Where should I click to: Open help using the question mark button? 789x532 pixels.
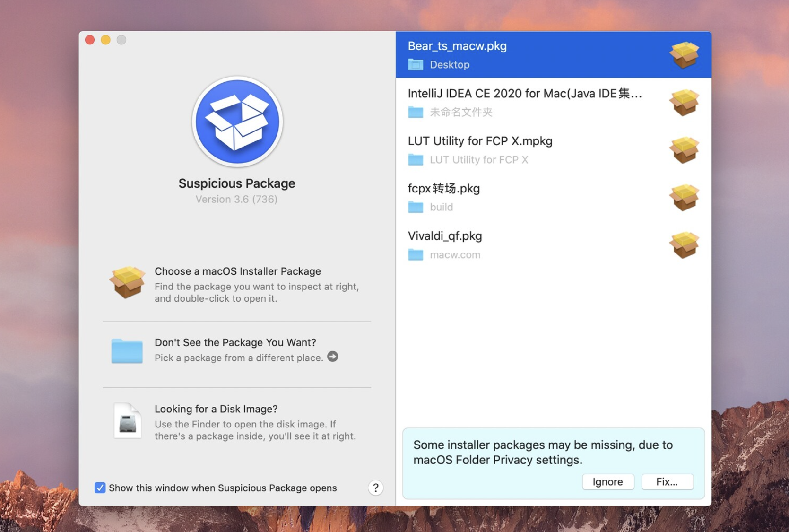[375, 488]
